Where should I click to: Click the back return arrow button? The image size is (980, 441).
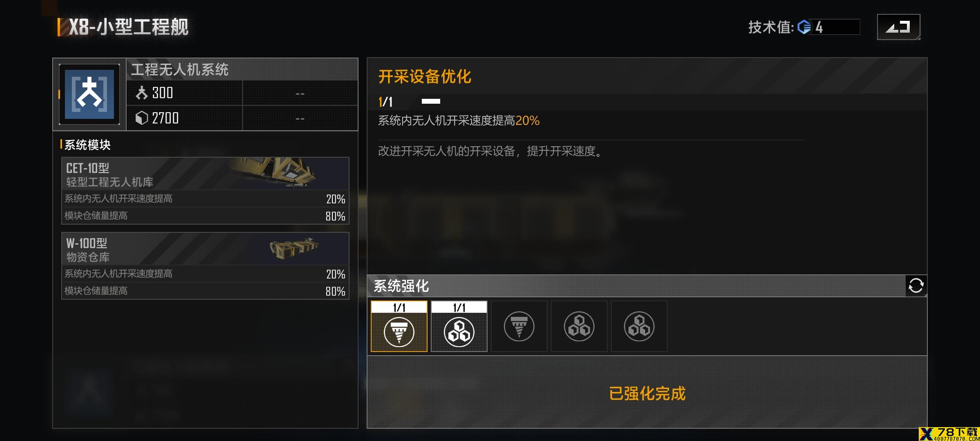coord(898,27)
